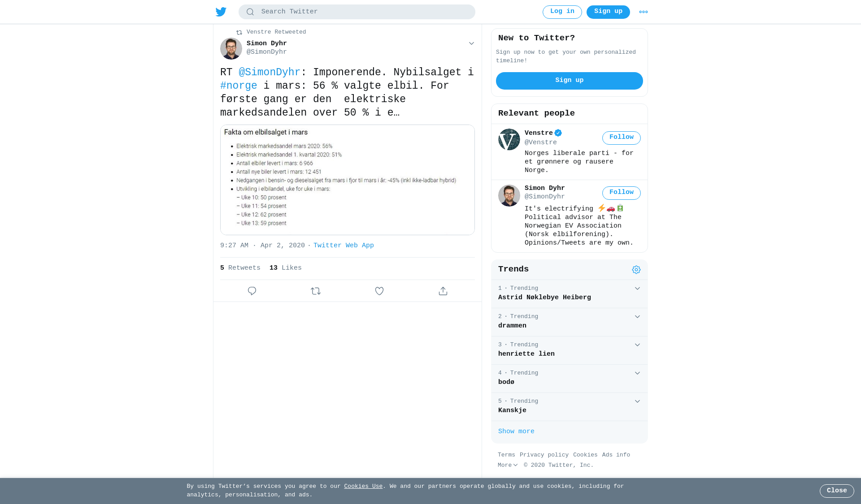This screenshot has width=861, height=504.
Task: Open the More footer dropdown
Action: (508, 465)
